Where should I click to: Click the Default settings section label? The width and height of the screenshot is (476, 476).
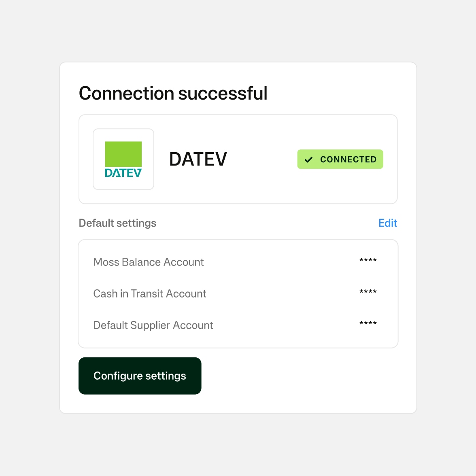(117, 223)
